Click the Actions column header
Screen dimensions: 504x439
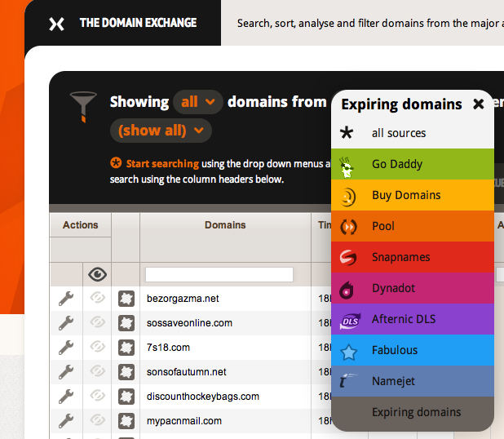point(81,225)
